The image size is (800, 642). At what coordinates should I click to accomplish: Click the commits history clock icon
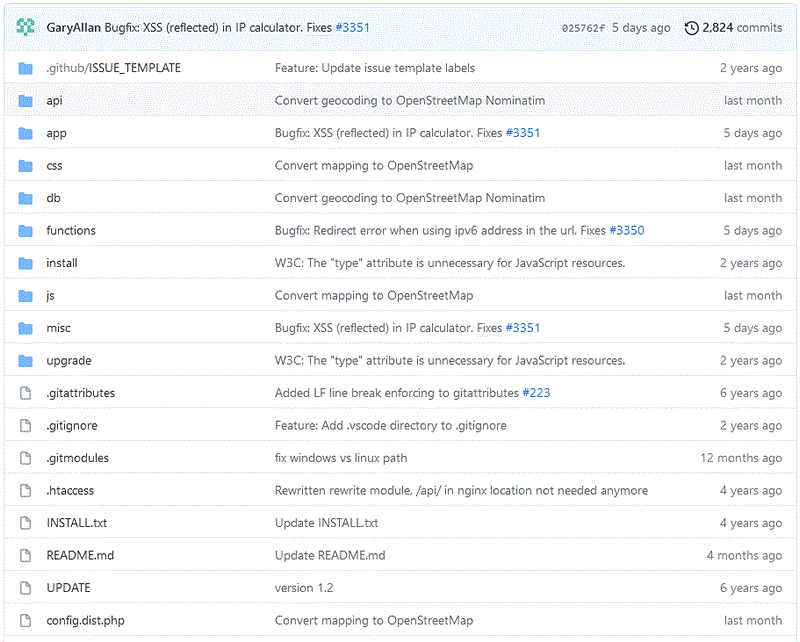point(691,28)
